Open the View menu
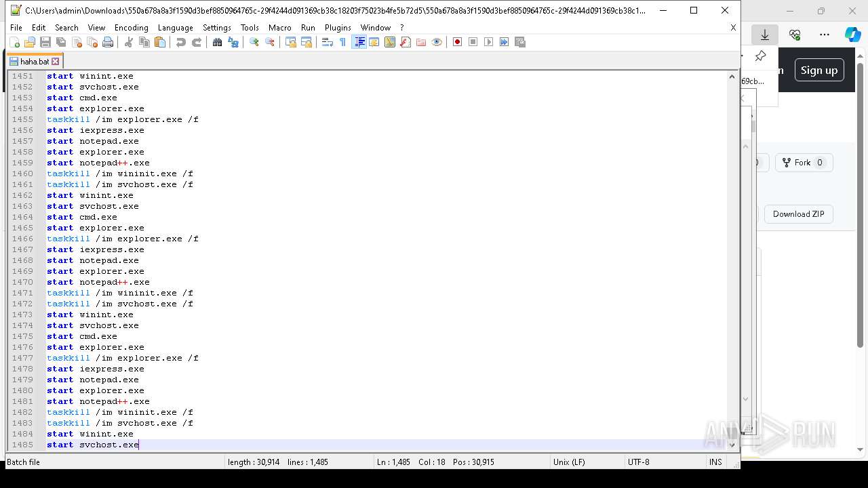Screen dimensions: 868x488 click(96, 28)
